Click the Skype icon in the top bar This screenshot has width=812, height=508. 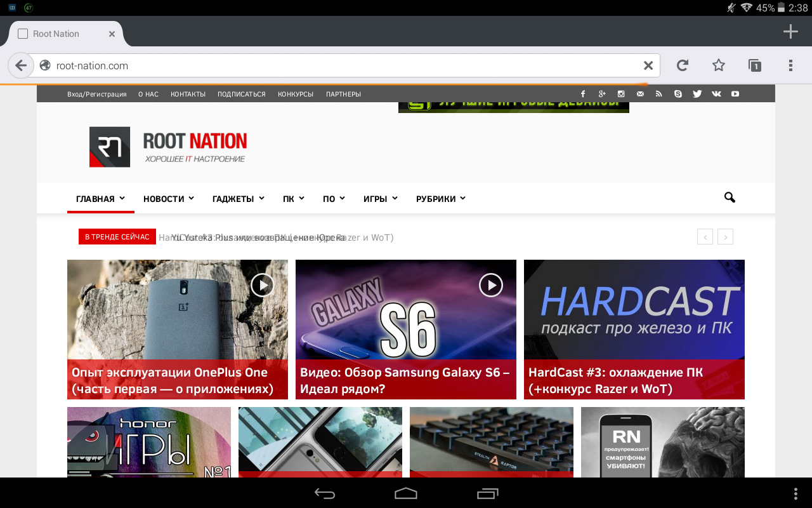(x=678, y=94)
